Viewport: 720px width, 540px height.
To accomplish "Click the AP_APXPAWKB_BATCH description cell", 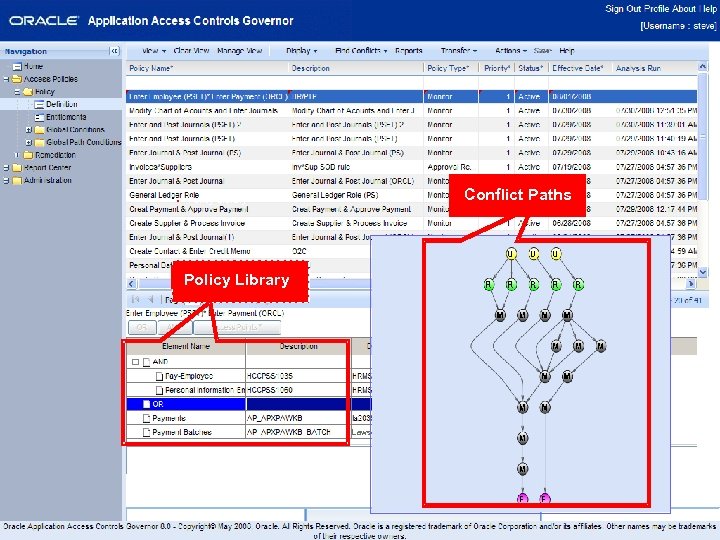I will coord(296,433).
